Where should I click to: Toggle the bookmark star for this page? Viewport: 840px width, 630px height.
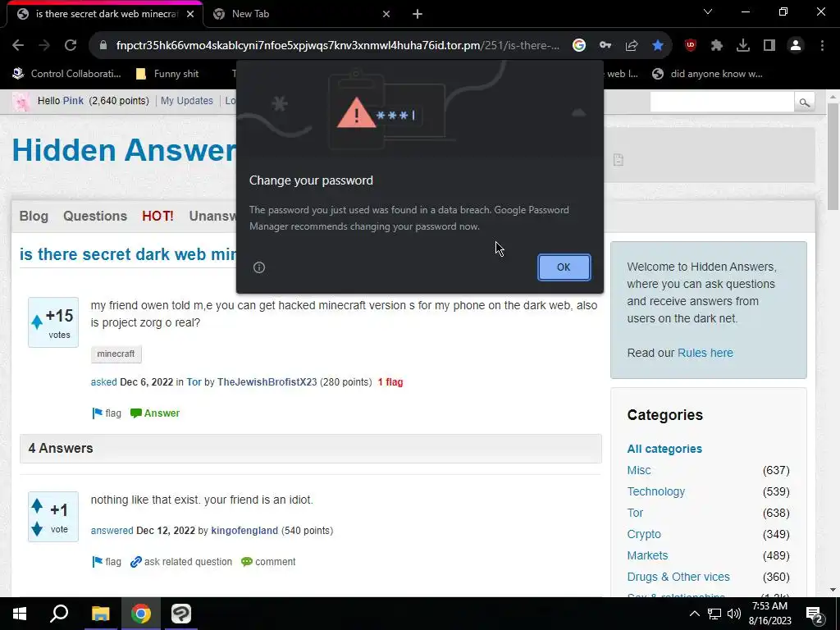658,46
